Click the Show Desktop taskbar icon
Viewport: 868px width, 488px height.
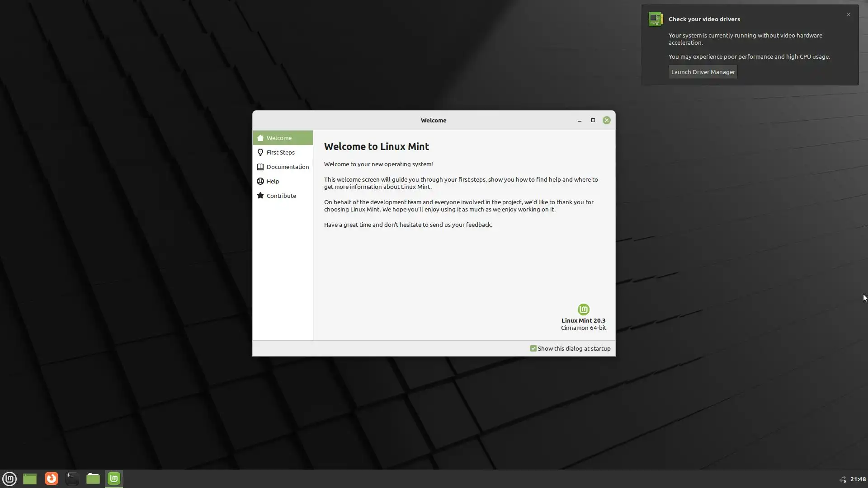30,479
